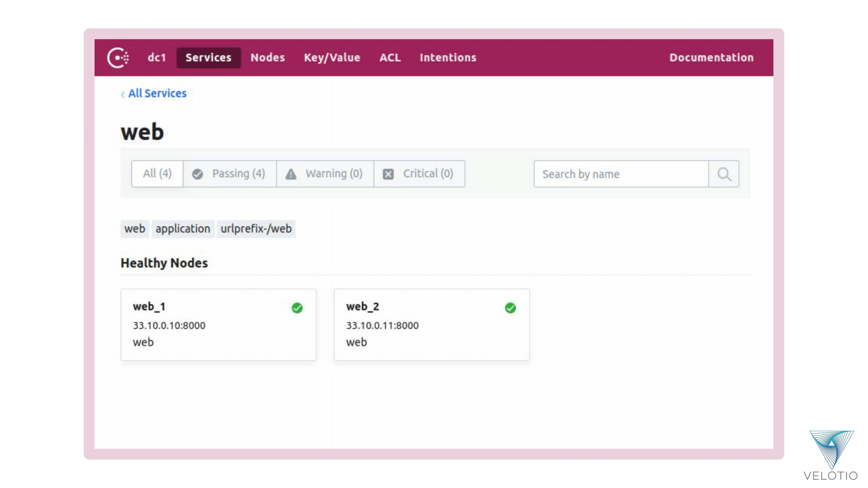Switch to the Critical (0) filter
This screenshot has height=488, width=868.
(x=419, y=174)
